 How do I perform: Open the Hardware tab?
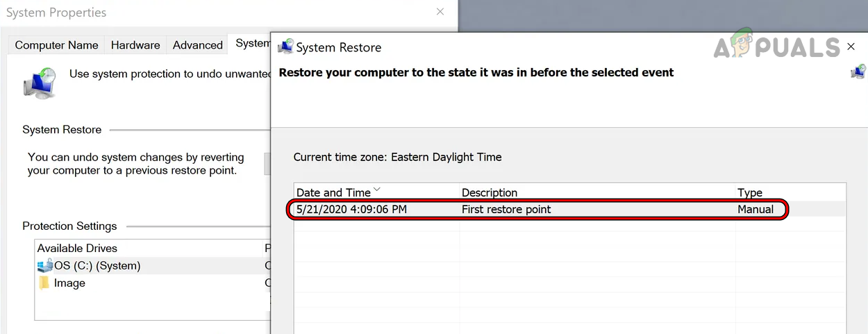(135, 45)
